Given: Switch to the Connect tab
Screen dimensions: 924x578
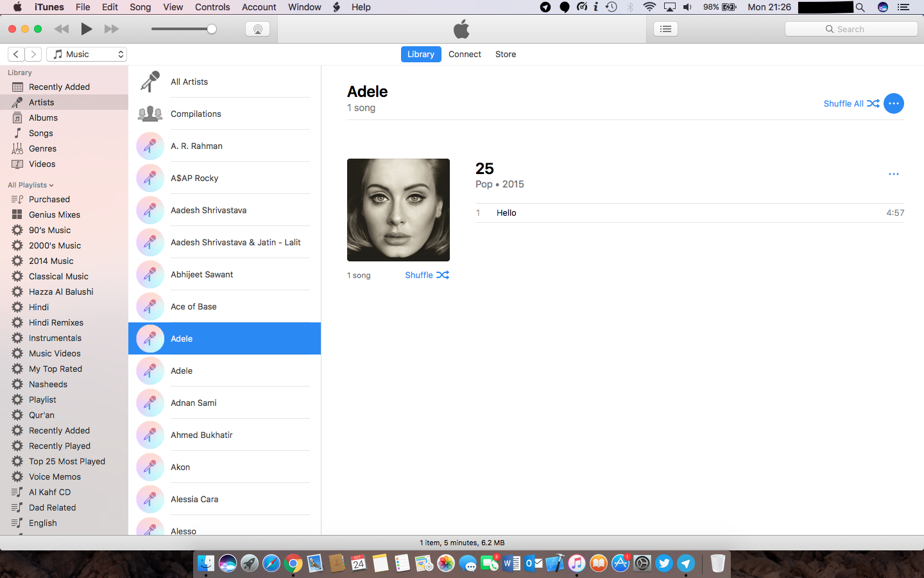Looking at the screenshot, I should click(465, 55).
